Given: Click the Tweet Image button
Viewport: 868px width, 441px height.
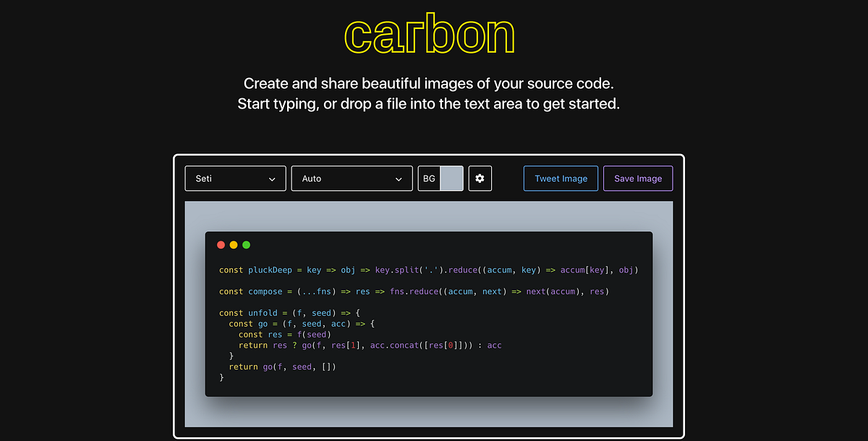Looking at the screenshot, I should coord(561,178).
